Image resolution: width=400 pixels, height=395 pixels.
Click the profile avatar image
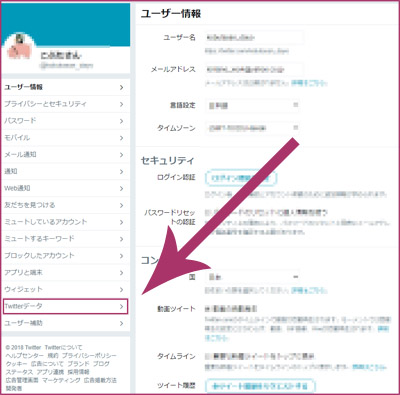click(19, 48)
